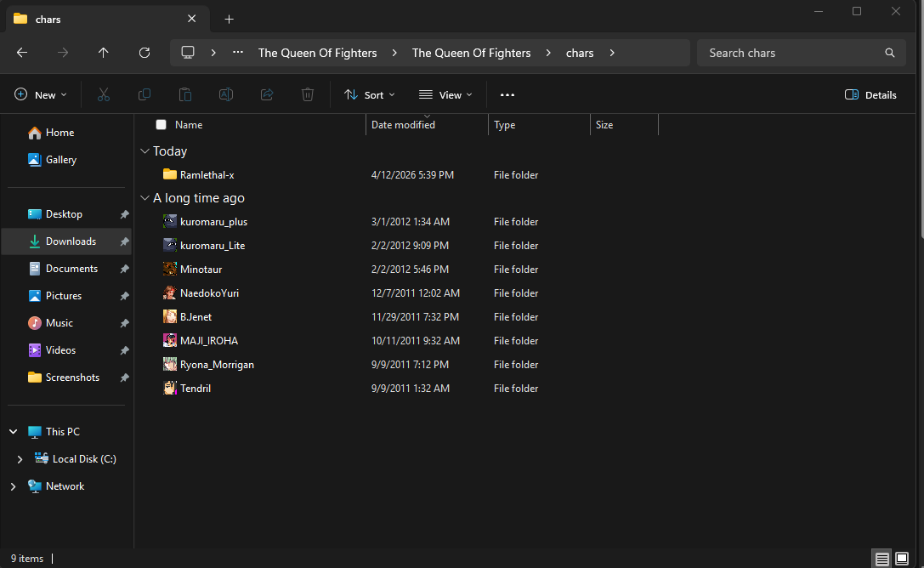This screenshot has width=924, height=568.
Task: Close the chars tab
Action: tap(191, 19)
